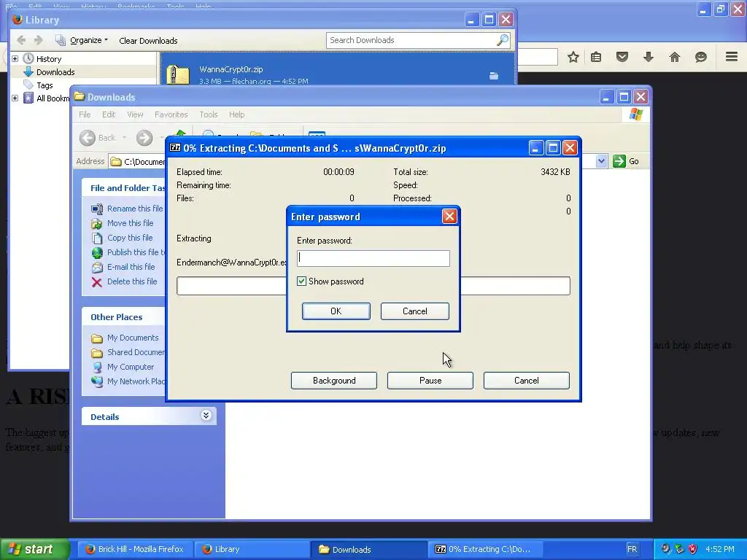Screen dimensions: 747x560
Task: Switch to Brick Hill - Mozilla Firefox taskbar item
Action: coord(134,549)
